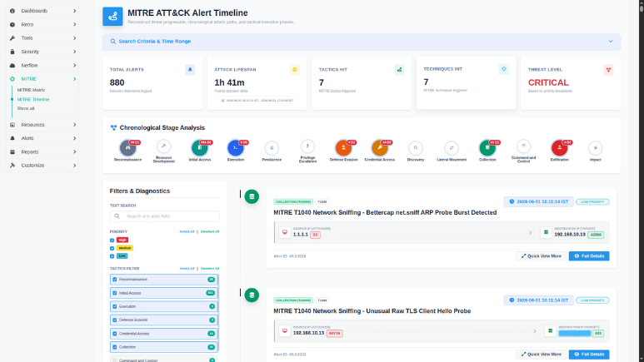The height and width of the screenshot is (362, 644).
Task: Select the Persistence stage icon
Action: [272, 148]
